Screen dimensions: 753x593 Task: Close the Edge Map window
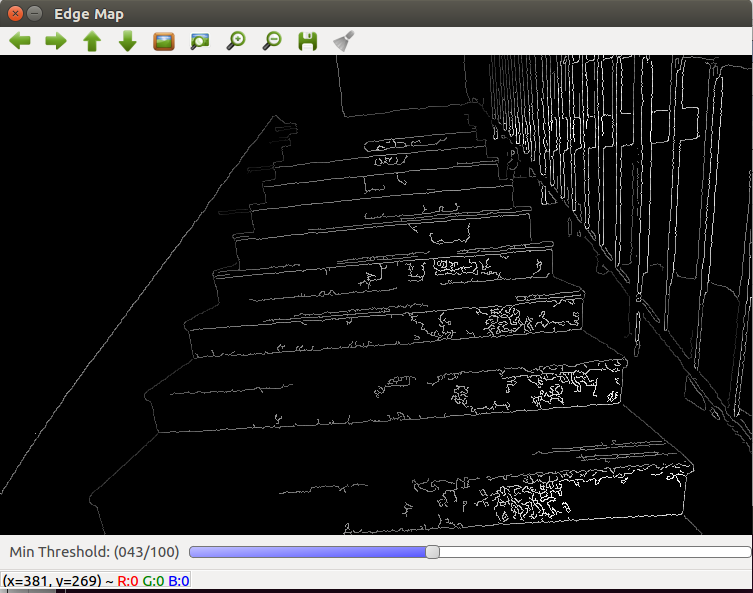pyautogui.click(x=15, y=13)
